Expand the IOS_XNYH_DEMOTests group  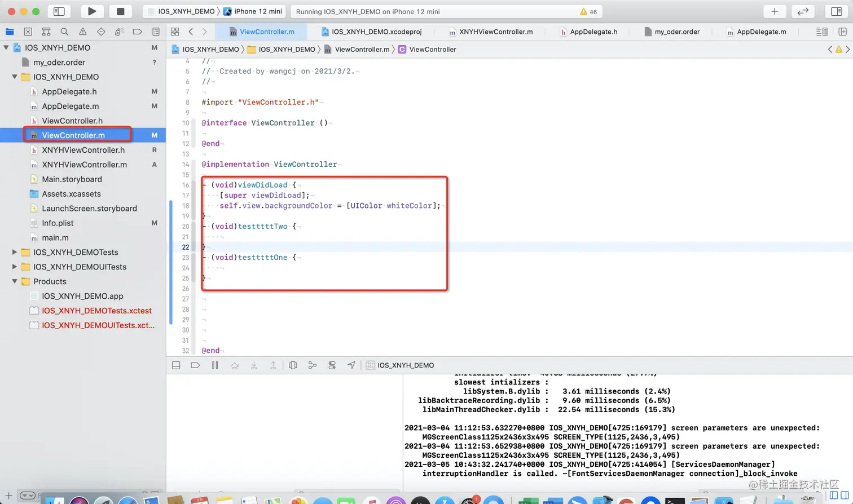tap(15, 252)
